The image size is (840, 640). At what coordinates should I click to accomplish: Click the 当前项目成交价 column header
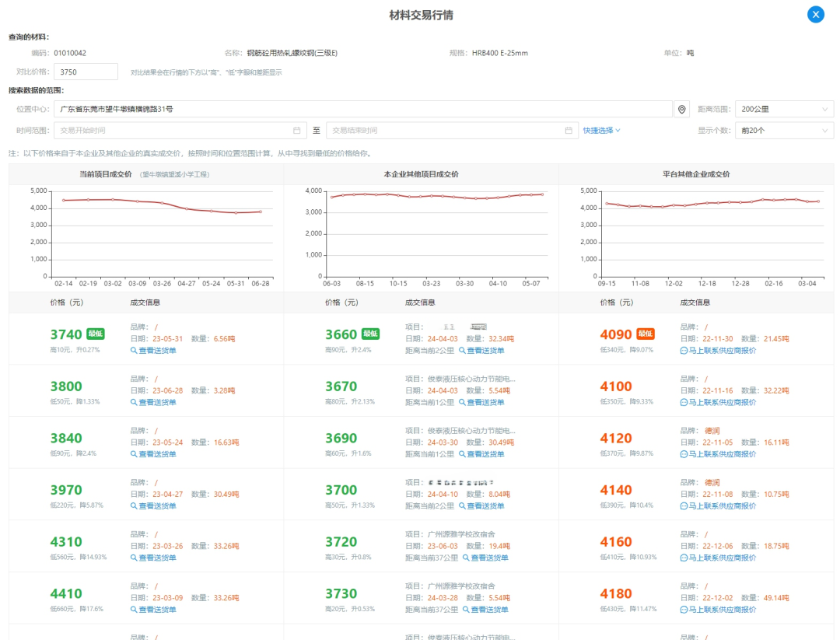106,174
